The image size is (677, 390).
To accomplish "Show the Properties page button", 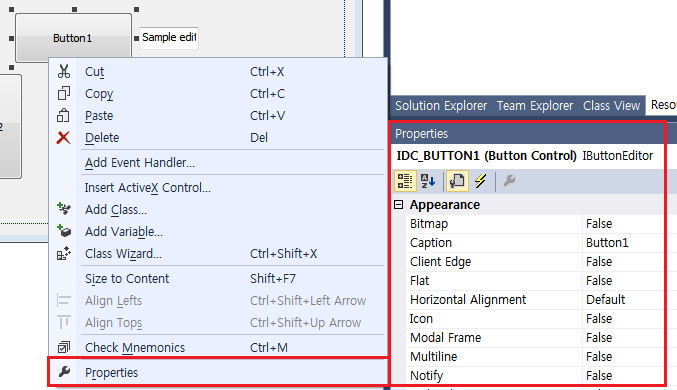I will coord(457,181).
